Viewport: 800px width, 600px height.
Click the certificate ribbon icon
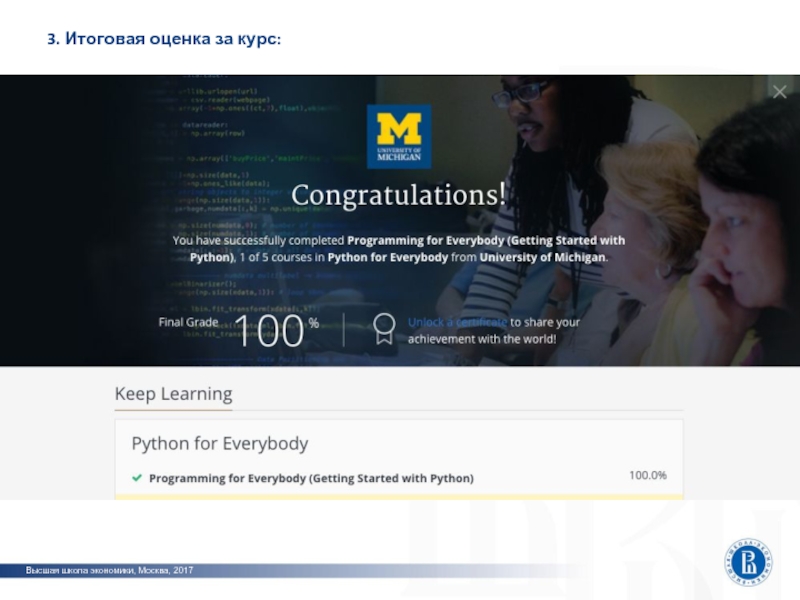pos(383,328)
